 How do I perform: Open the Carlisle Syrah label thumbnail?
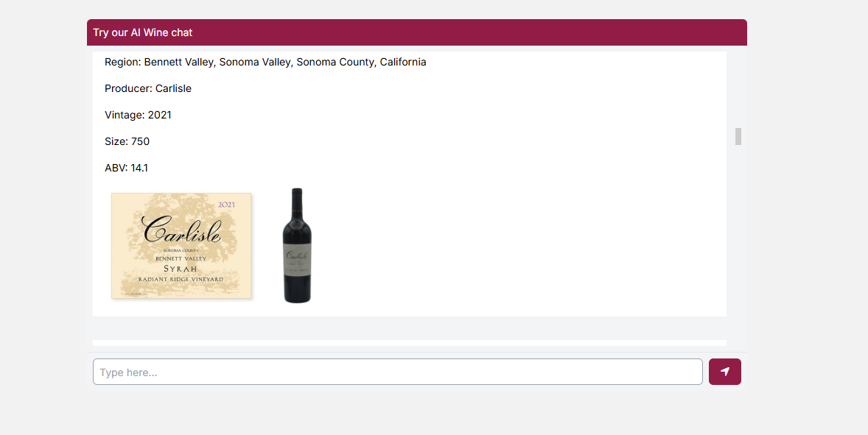[x=181, y=246]
